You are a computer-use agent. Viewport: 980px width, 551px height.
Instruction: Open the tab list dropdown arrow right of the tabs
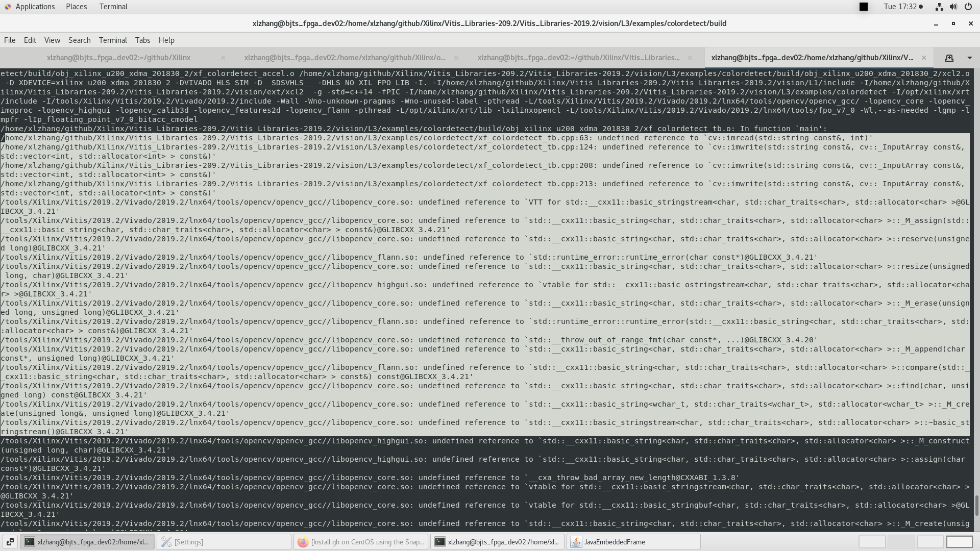[x=969, y=58]
